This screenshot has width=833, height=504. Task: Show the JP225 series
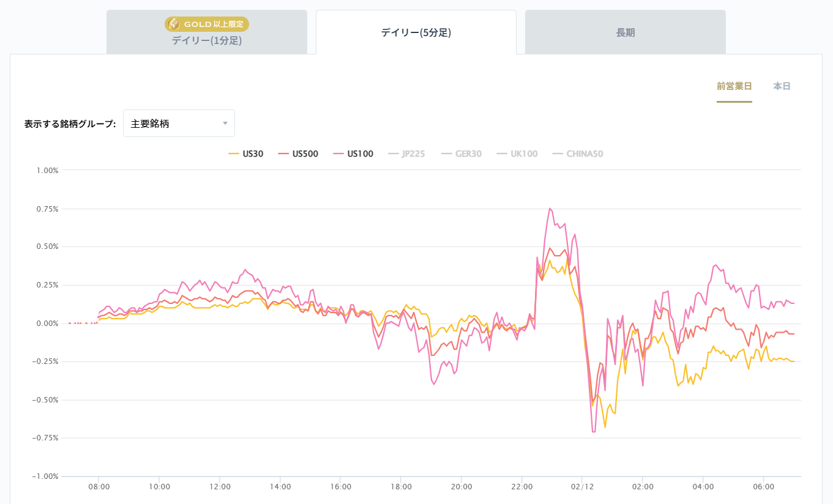tap(413, 154)
